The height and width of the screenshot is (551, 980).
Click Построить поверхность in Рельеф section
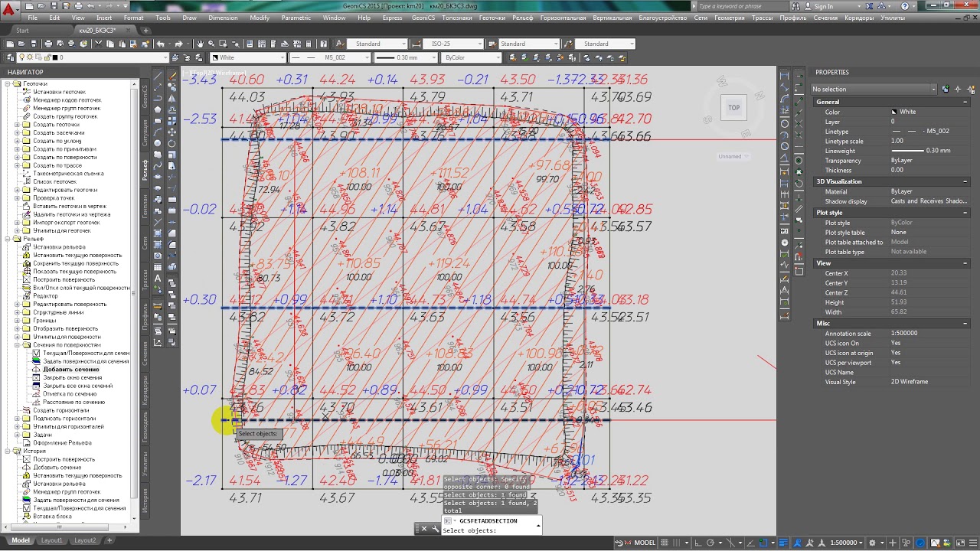(x=64, y=279)
